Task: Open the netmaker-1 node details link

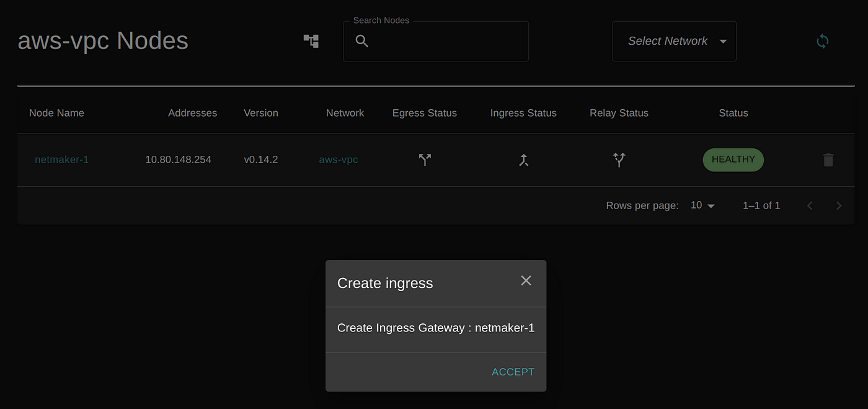Action: click(x=61, y=160)
